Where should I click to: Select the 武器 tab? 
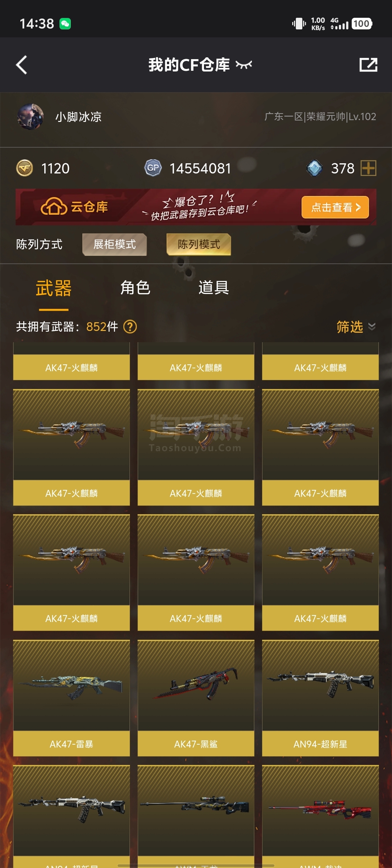(54, 288)
